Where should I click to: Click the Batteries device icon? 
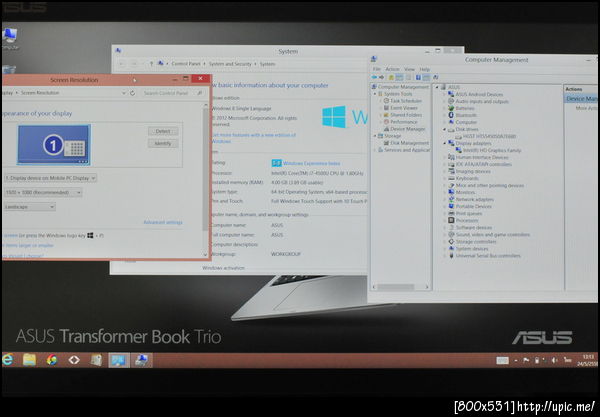click(x=451, y=108)
